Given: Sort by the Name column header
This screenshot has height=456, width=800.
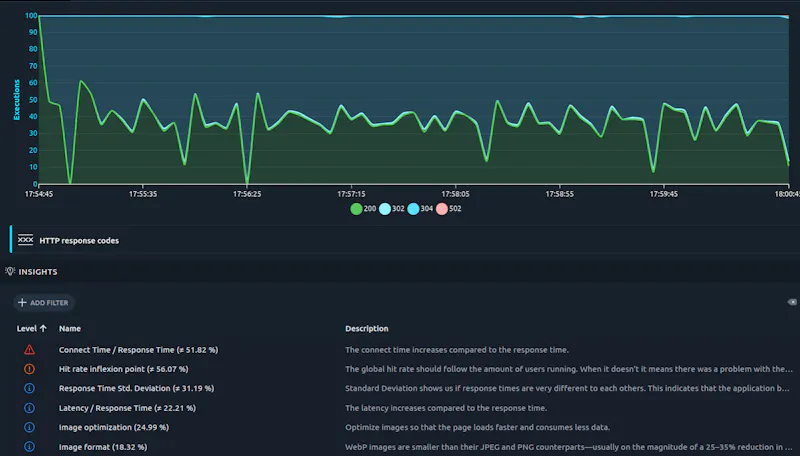Looking at the screenshot, I should click(70, 328).
